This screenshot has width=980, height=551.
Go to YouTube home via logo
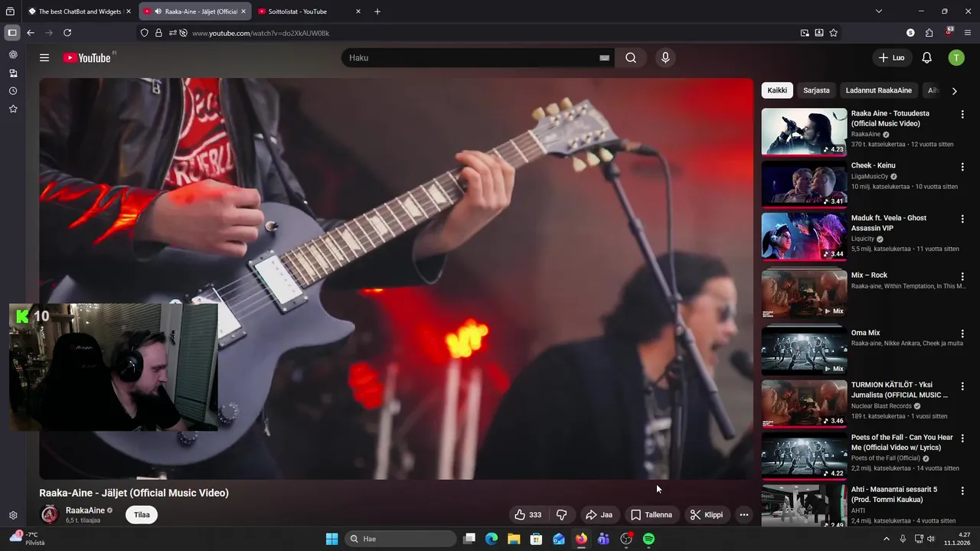pyautogui.click(x=87, y=57)
